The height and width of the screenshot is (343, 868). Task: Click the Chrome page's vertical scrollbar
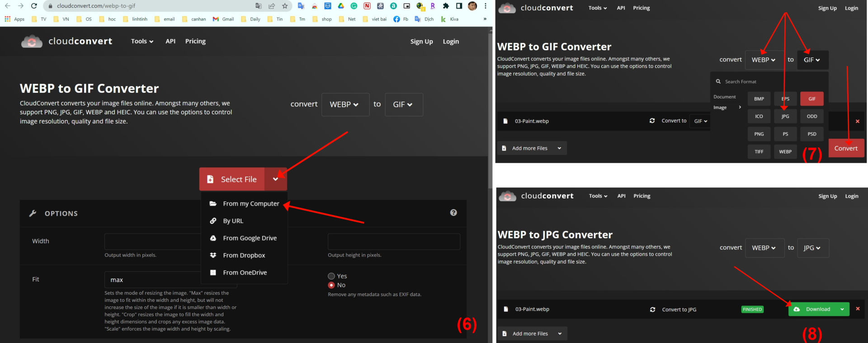(x=490, y=111)
